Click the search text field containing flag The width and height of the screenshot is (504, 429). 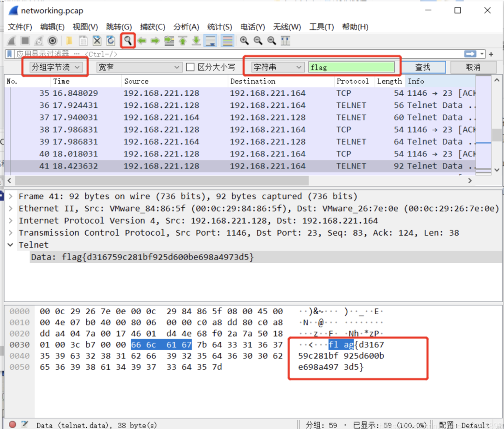pyautogui.click(x=351, y=67)
